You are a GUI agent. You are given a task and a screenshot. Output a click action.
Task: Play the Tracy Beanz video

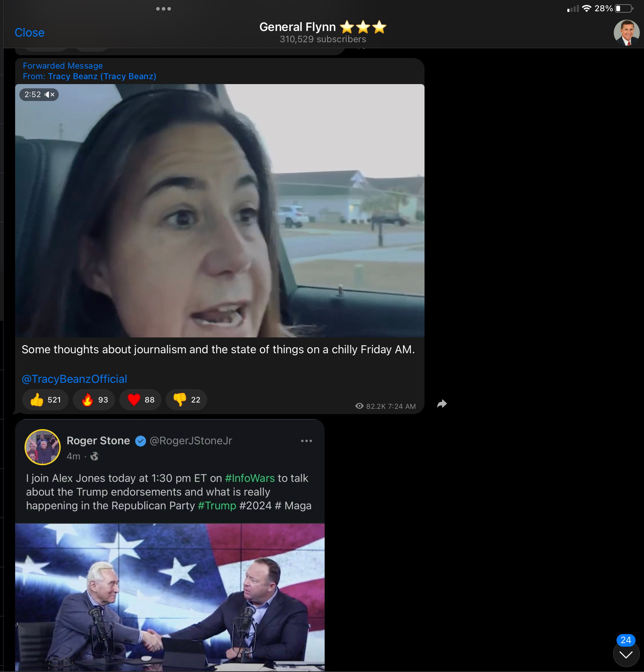click(x=219, y=211)
